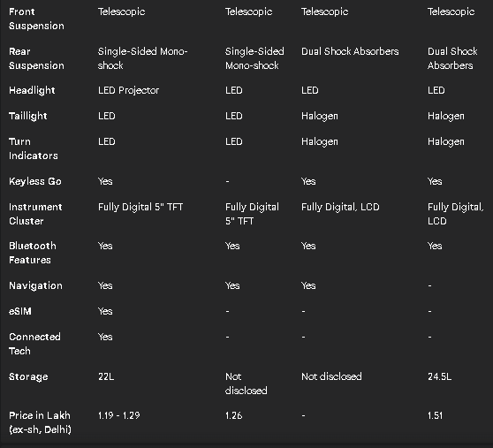Image resolution: width=493 pixels, height=448 pixels.
Task: Select the 'Keyless Go' row heading
Action: click(35, 181)
